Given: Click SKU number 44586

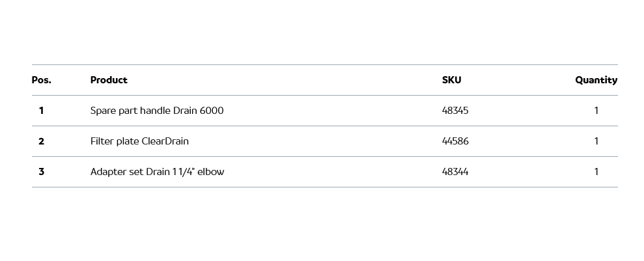Looking at the screenshot, I should pos(455,141).
